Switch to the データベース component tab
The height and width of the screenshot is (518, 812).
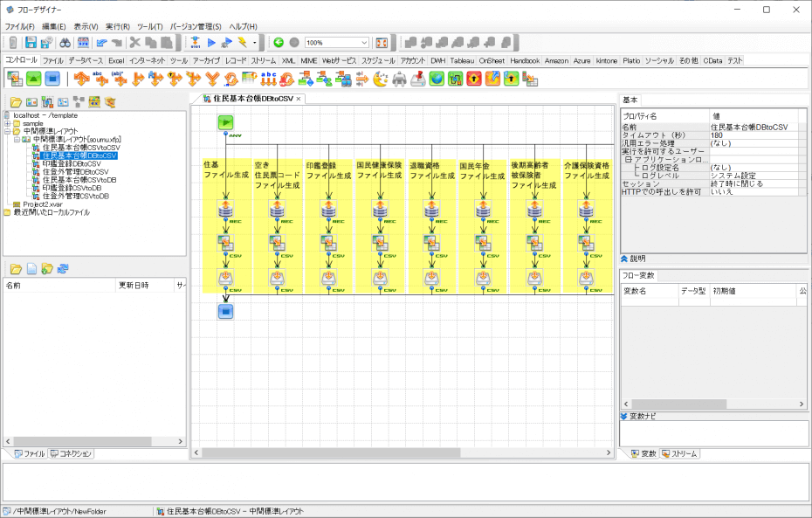(x=86, y=60)
